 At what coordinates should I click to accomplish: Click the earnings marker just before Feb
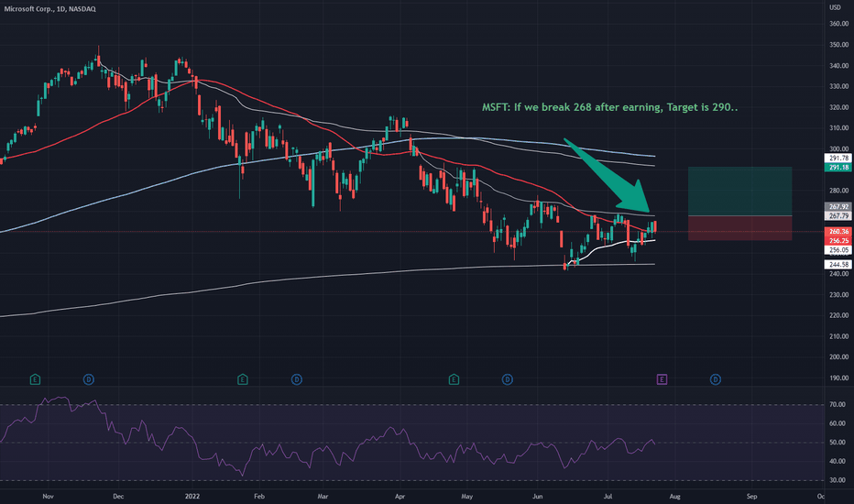coord(243,379)
